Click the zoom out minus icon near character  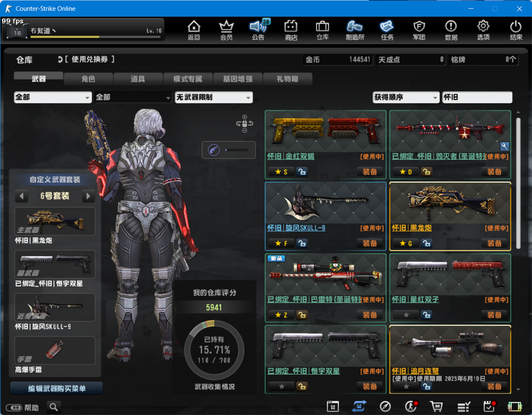pyautogui.click(x=245, y=130)
